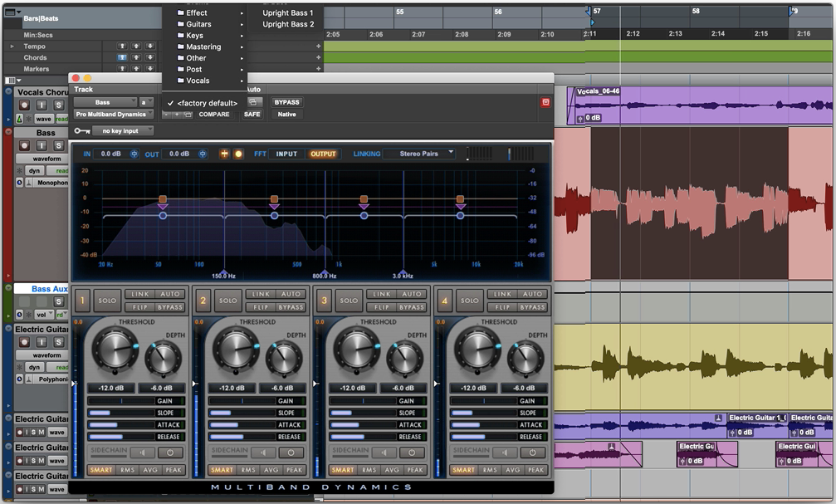The width and height of the screenshot is (836, 504).
Task: Click the Chords ruler highlighted blue icon
Action: (x=122, y=57)
